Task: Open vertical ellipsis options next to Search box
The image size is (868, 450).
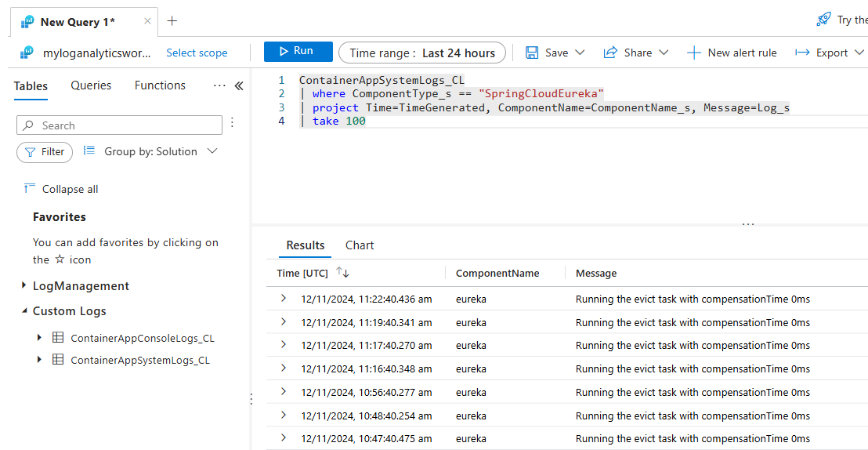Action: click(233, 122)
